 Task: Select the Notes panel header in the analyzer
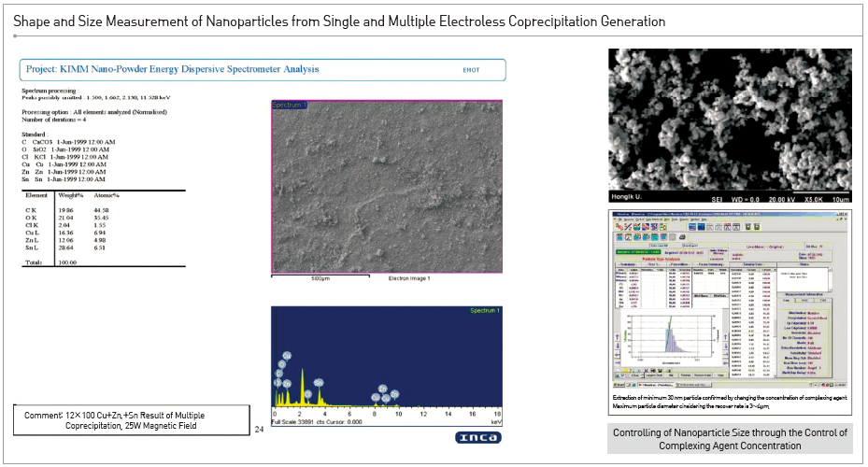coord(804,264)
